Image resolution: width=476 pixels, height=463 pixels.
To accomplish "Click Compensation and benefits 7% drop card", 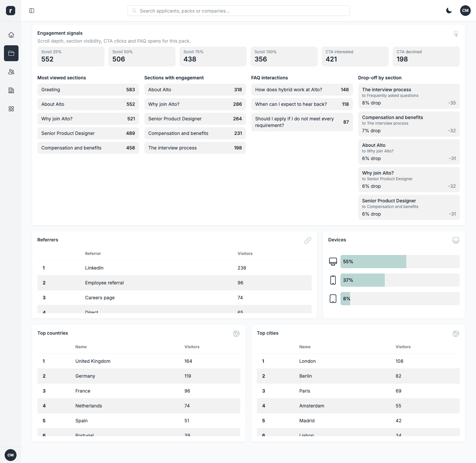I will point(409,124).
